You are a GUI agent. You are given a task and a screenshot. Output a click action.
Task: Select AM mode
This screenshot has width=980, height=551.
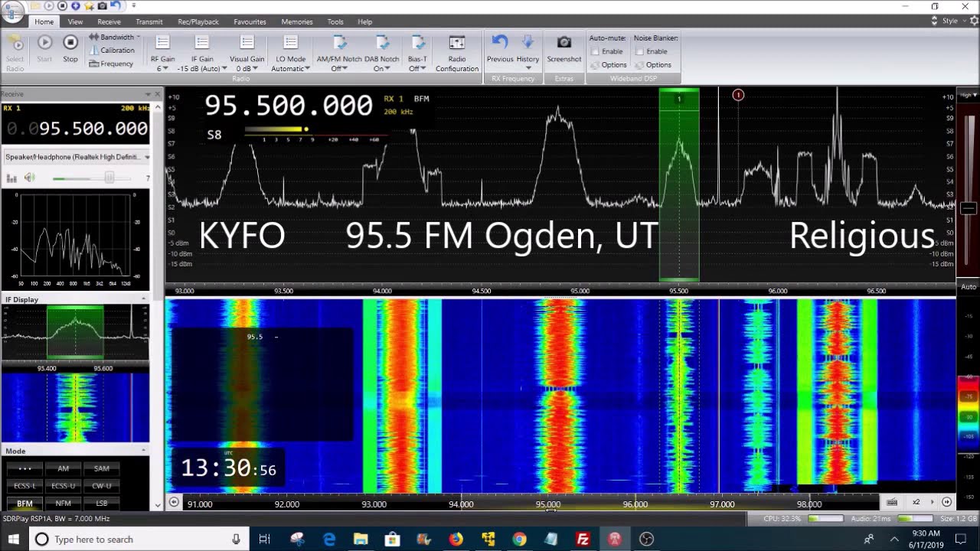pos(64,468)
